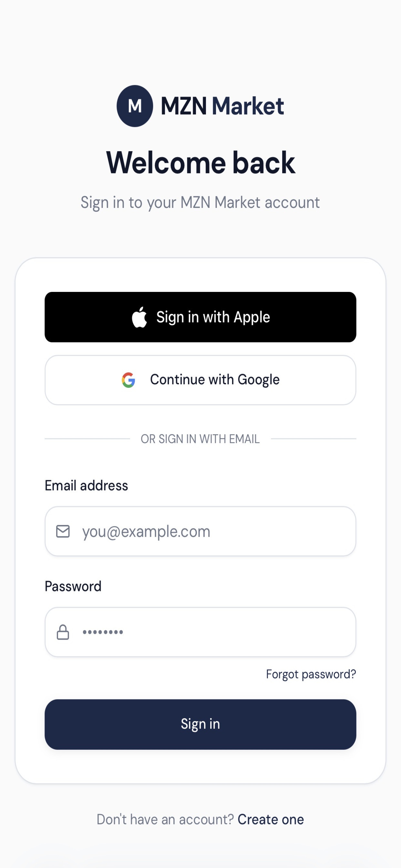Screen dimensions: 401x868
Task: Choose Continue with Google
Action: (200, 380)
